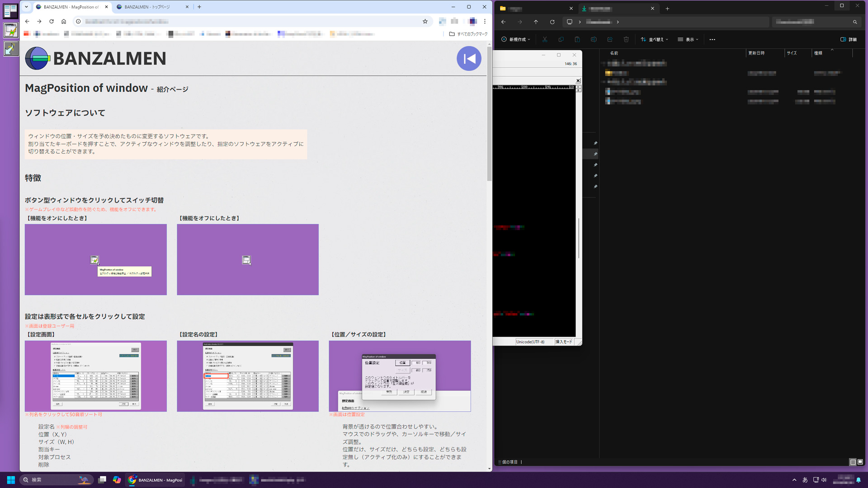View site information icon in address bar
Image resolution: width=868 pixels, height=488 pixels.
click(78, 21)
